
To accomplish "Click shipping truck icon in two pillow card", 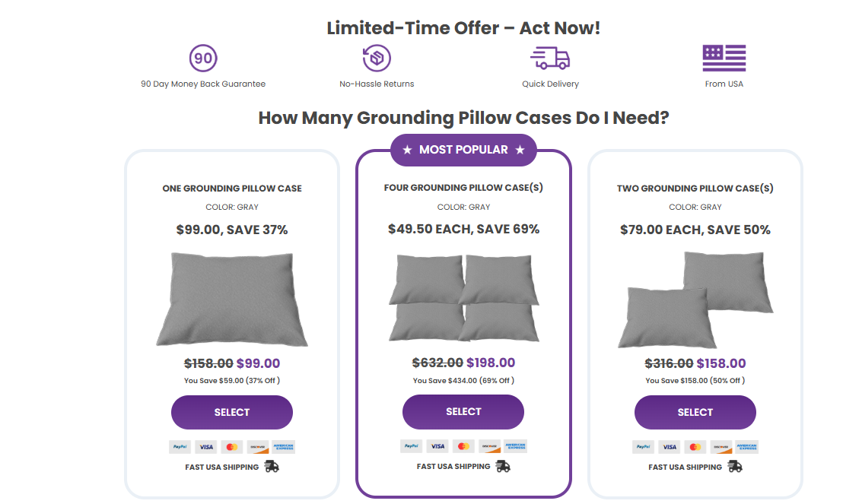I will [735, 467].
